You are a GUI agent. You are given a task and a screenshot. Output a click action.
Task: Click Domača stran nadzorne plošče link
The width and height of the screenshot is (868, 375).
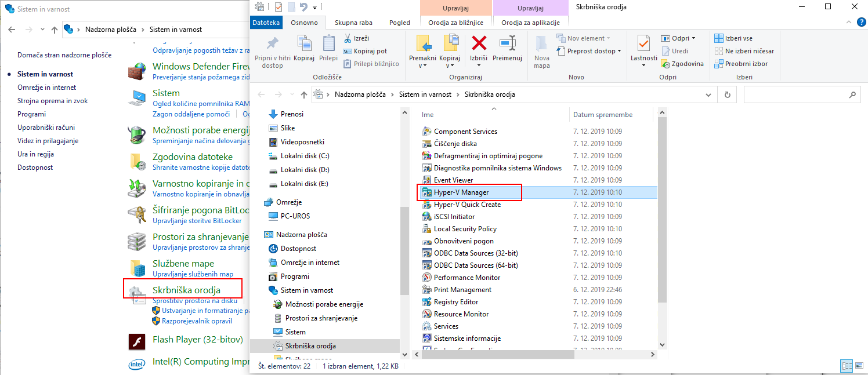click(64, 55)
